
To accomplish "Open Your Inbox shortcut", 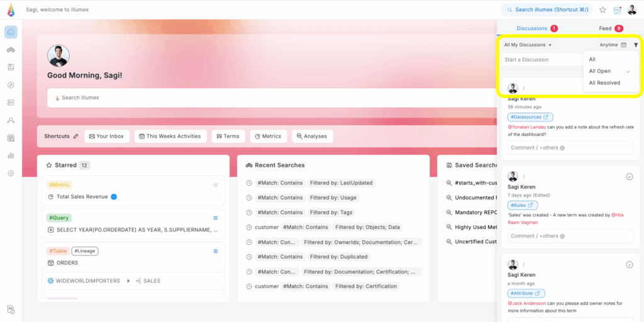I will (106, 136).
